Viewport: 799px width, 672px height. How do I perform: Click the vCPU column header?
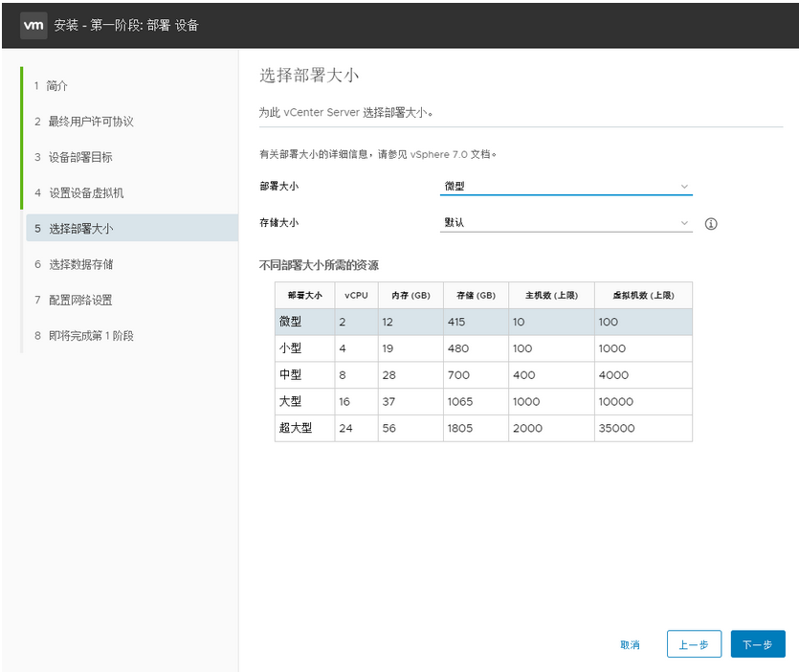click(x=356, y=295)
